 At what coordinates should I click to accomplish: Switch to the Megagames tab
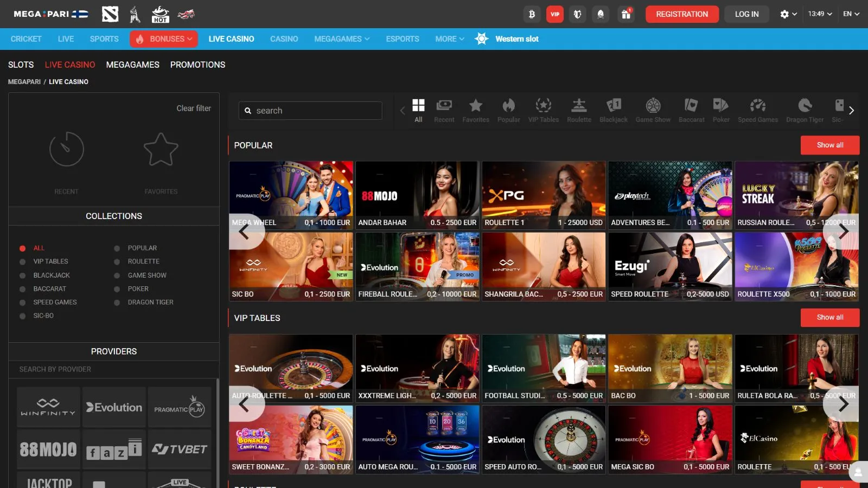click(132, 65)
